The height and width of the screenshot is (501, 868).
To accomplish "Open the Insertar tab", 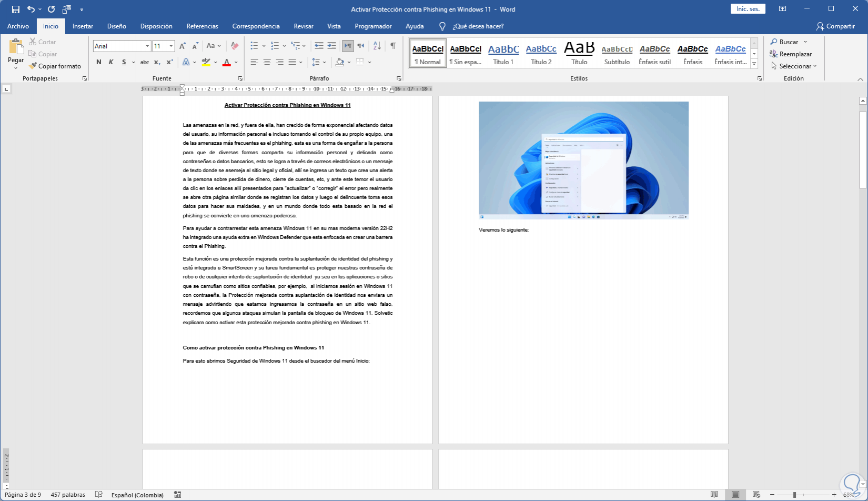I will (x=83, y=26).
